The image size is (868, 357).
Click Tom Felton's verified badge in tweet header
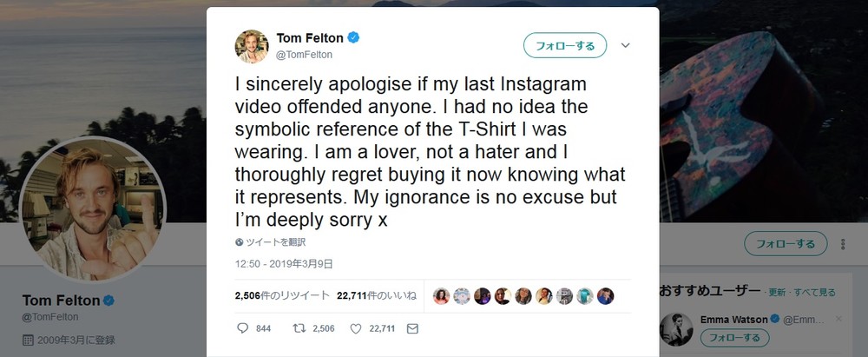[x=354, y=38]
